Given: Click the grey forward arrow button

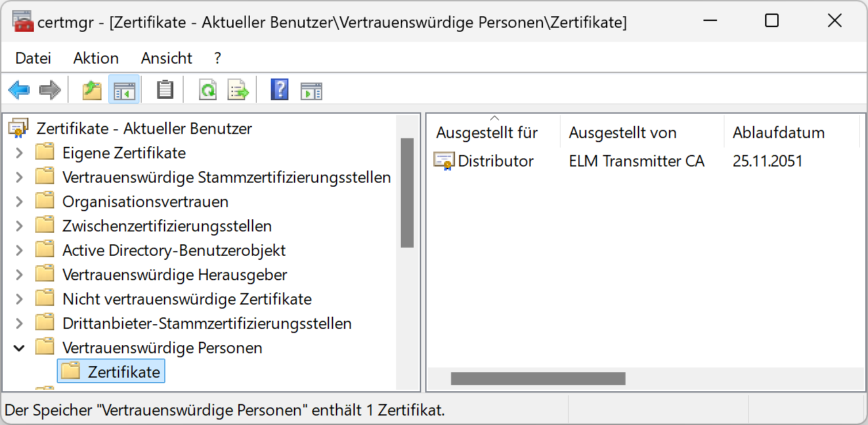Looking at the screenshot, I should pyautogui.click(x=50, y=89).
